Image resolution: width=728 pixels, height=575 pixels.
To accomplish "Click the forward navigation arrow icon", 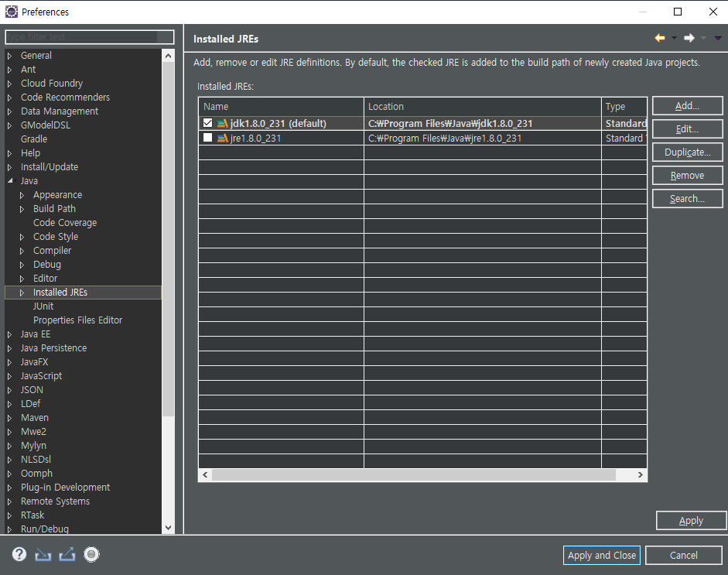I will pos(689,38).
